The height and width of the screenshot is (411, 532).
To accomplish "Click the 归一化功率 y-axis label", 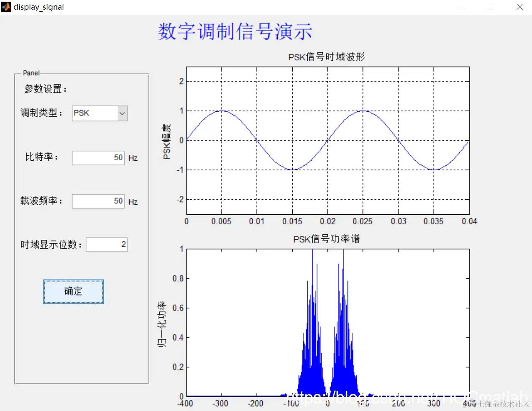I will coord(162,324).
